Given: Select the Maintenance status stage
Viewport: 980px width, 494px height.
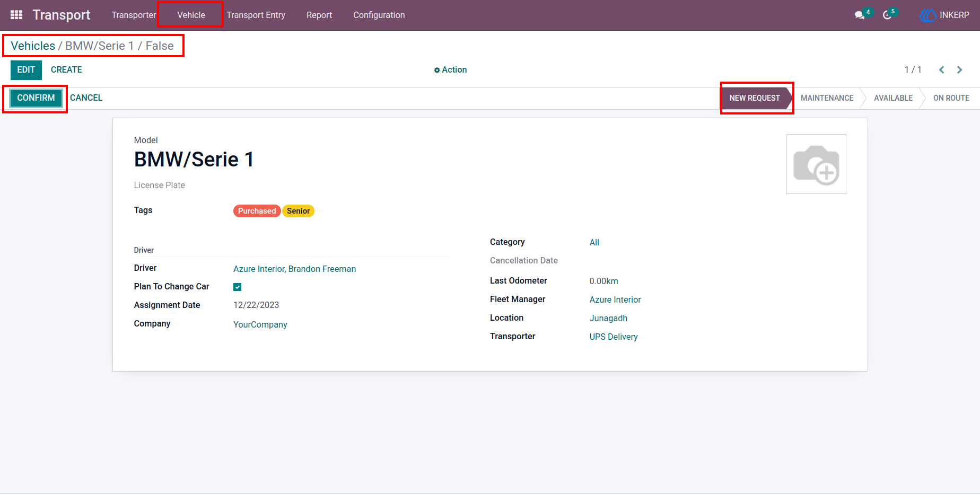Looking at the screenshot, I should click(827, 98).
